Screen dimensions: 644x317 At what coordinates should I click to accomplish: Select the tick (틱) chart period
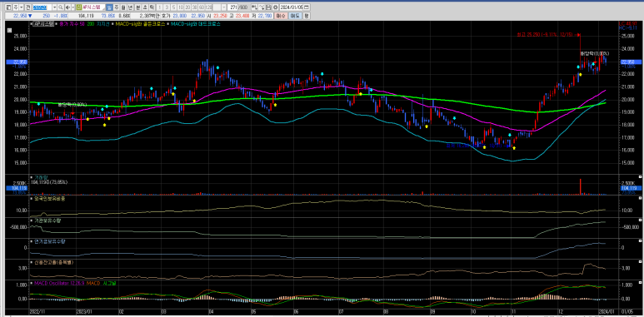152,7
